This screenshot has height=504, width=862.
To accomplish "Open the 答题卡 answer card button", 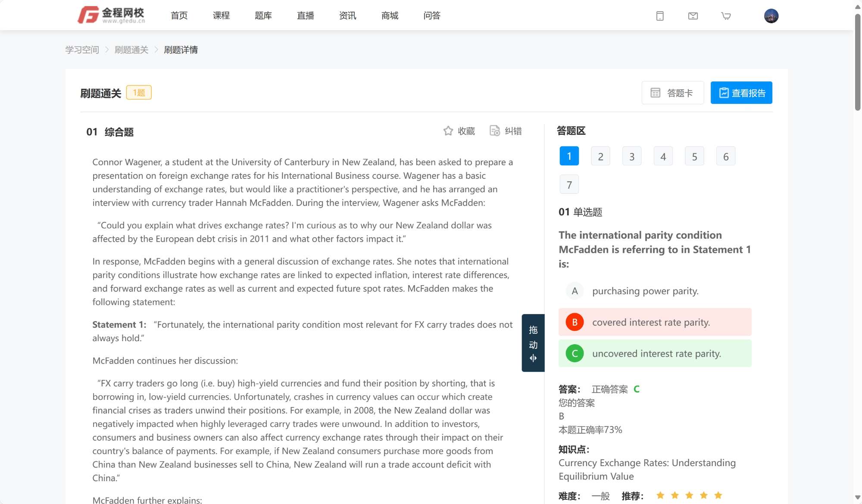I will 672,93.
